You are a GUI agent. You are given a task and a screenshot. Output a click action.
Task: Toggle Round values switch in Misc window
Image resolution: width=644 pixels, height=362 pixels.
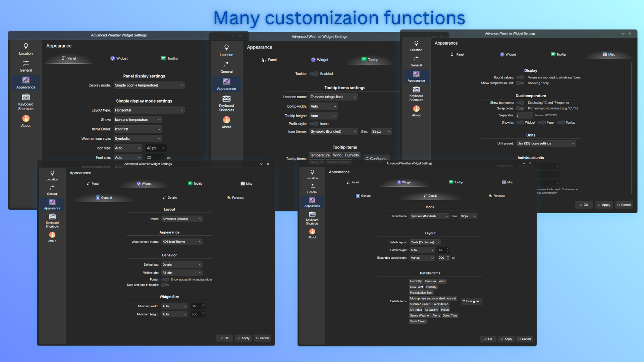click(520, 77)
